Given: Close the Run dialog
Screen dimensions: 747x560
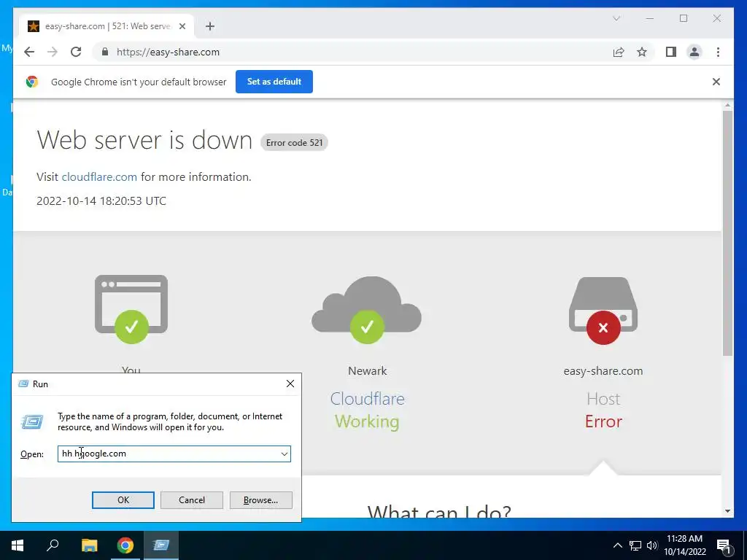Looking at the screenshot, I should coord(290,384).
